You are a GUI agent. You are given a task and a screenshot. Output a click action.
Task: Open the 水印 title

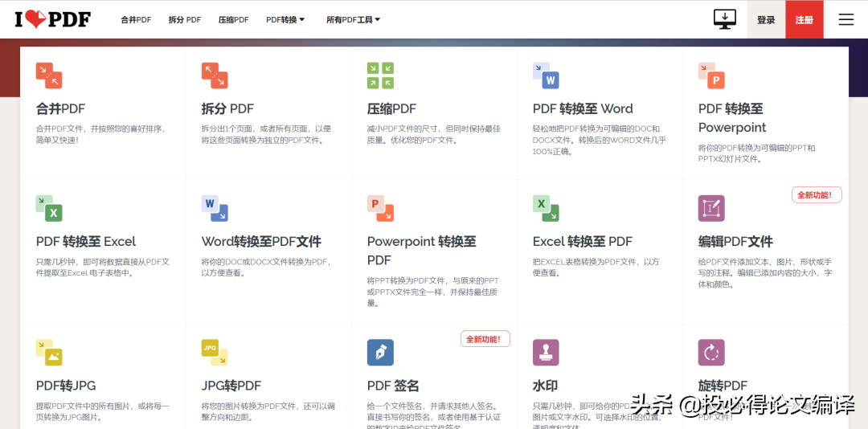545,386
